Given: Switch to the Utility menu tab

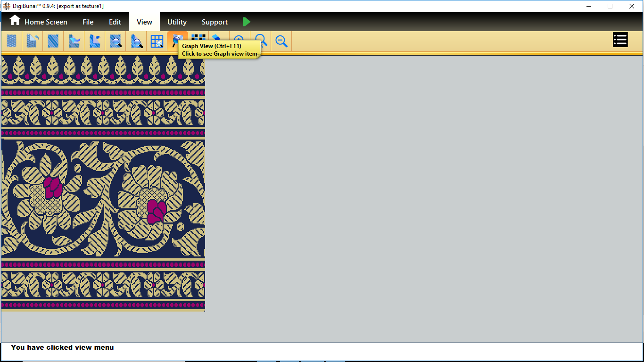Looking at the screenshot, I should [177, 22].
